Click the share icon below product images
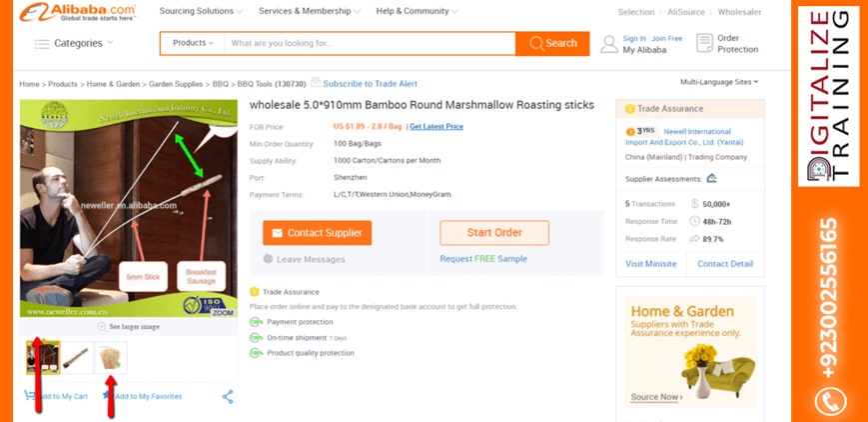This screenshot has width=868, height=422. (x=228, y=397)
